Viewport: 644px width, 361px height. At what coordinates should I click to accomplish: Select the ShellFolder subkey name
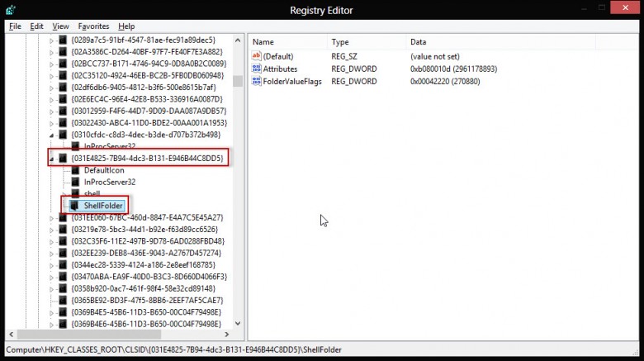[103, 206]
